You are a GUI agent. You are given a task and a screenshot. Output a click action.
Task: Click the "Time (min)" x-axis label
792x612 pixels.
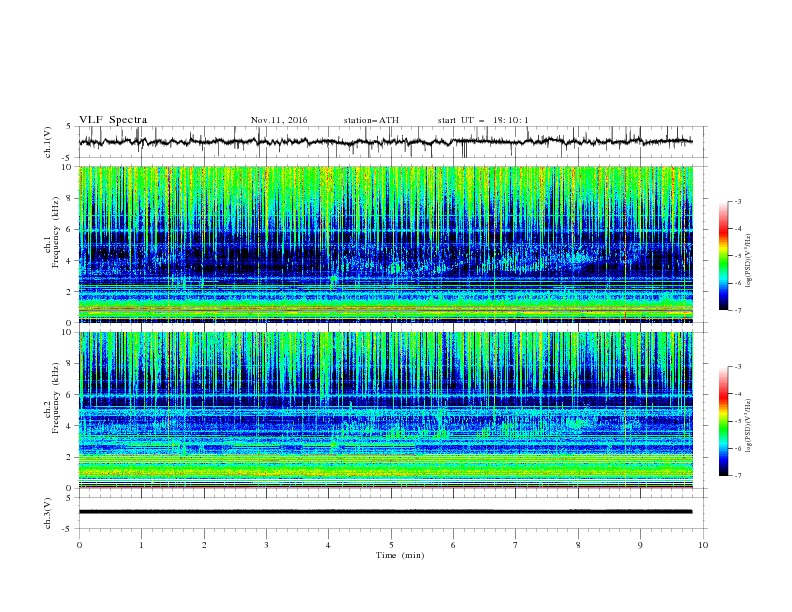(x=400, y=555)
